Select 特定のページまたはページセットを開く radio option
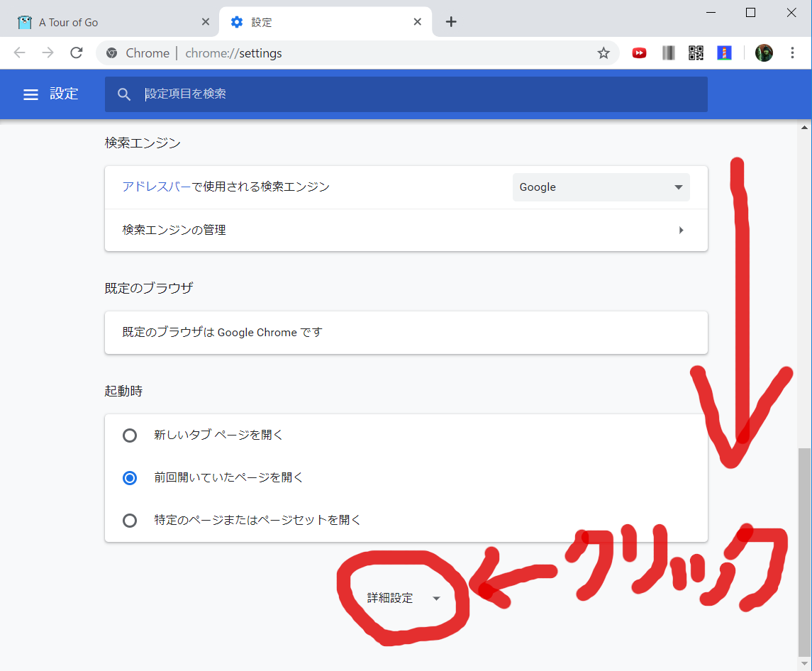 (130, 521)
